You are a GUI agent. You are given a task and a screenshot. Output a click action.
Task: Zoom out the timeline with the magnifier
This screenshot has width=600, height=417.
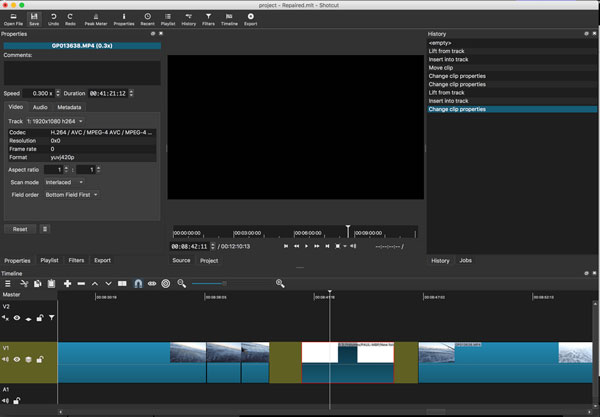[x=182, y=283]
